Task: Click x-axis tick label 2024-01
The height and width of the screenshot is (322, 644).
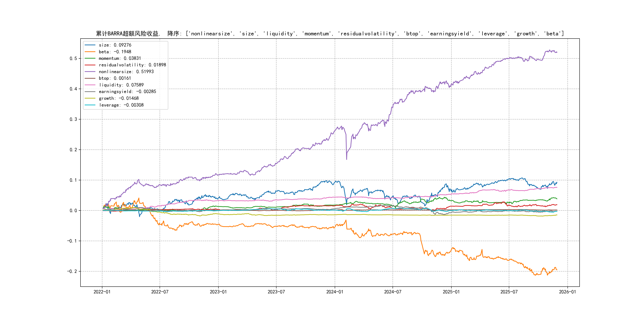Action: pyautogui.click(x=335, y=292)
